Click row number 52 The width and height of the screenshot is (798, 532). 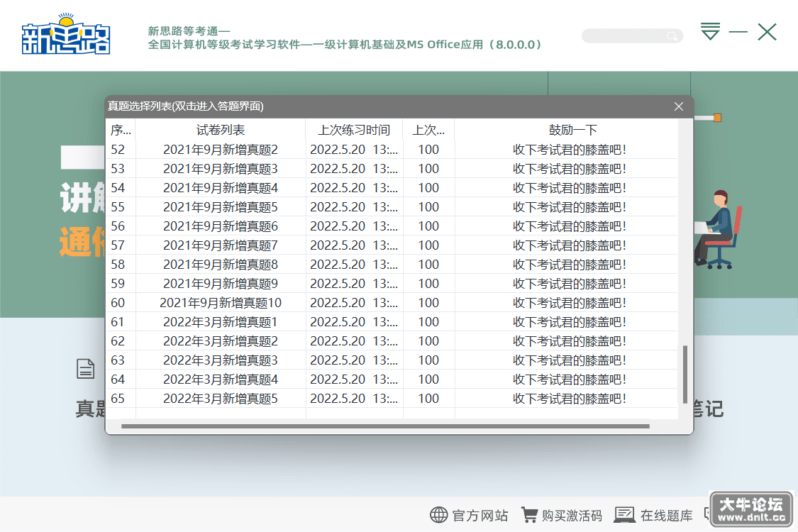(118, 150)
